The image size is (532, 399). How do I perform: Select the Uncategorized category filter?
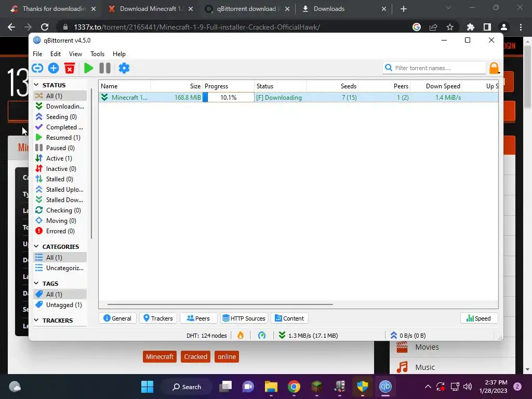pos(60,268)
